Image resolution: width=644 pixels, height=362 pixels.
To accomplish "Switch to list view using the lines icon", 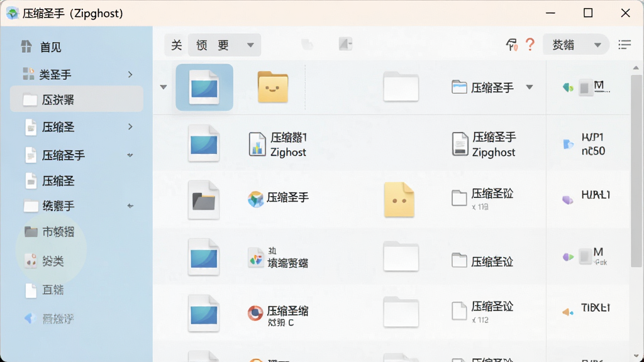I will coord(625,45).
